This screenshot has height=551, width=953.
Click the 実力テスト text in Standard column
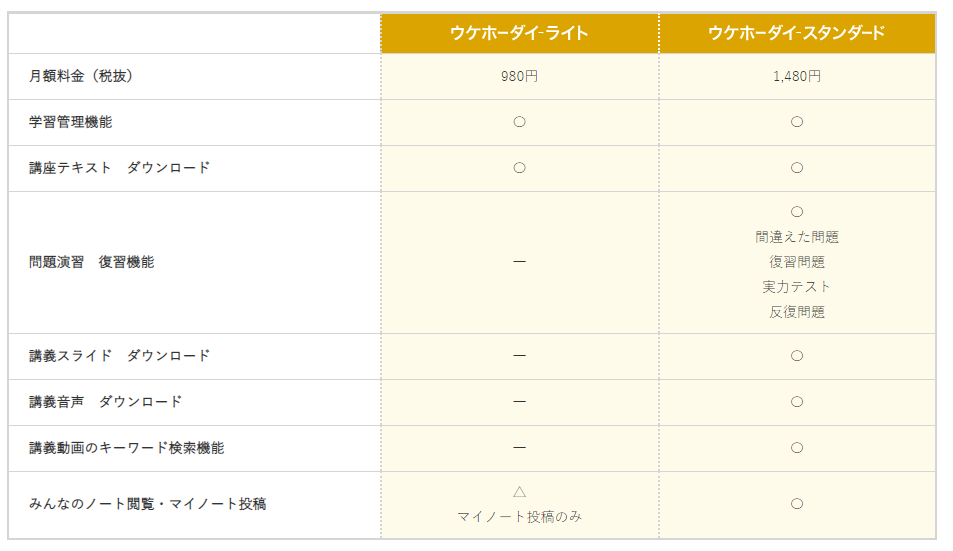[x=797, y=287]
